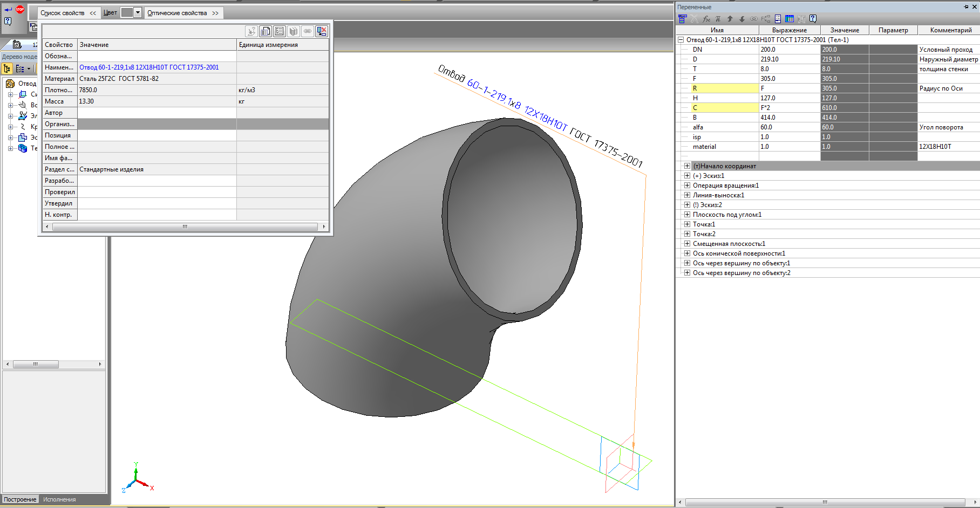980x508 pixels.
Task: Open dropdown arrow beside the tree checklist icon
Action: coord(29,68)
